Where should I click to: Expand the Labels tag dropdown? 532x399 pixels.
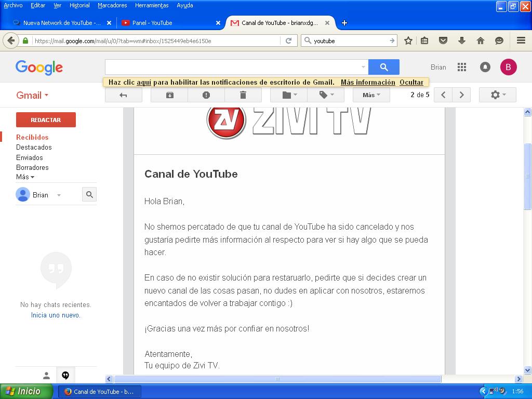point(325,95)
